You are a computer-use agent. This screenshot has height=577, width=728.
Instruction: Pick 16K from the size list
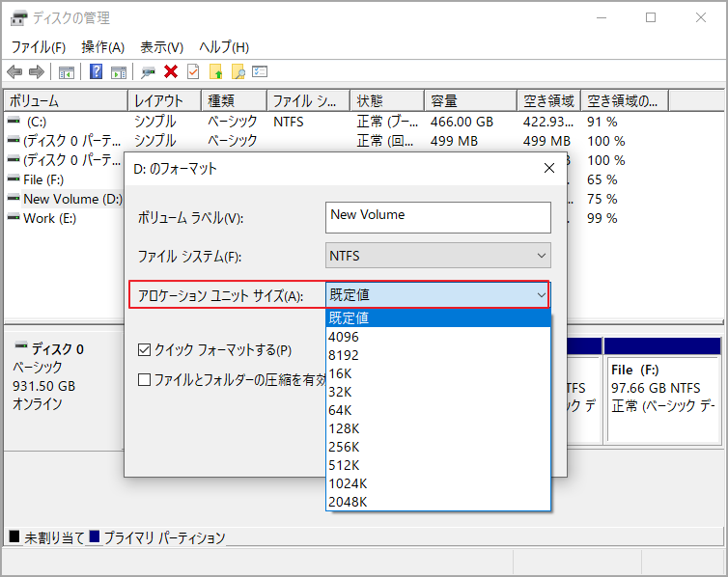438,373
